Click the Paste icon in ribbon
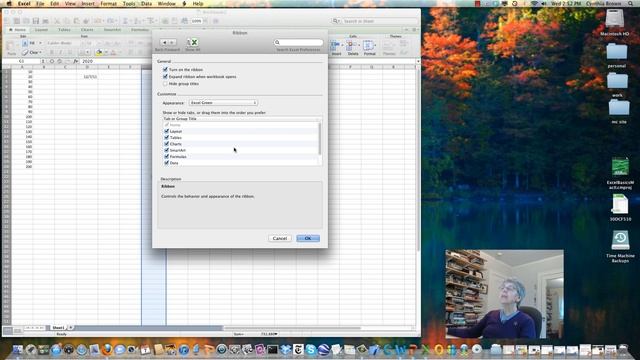This screenshot has width=640, height=360. coord(11,47)
